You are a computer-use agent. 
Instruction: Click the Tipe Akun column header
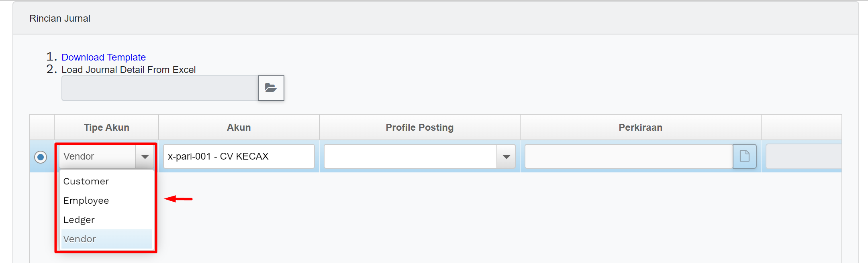(x=106, y=127)
